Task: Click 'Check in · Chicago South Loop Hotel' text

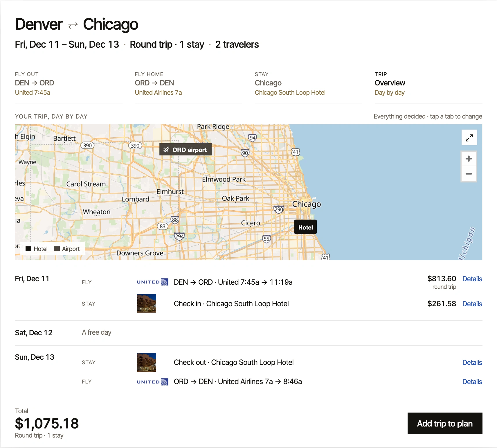Action: click(231, 304)
